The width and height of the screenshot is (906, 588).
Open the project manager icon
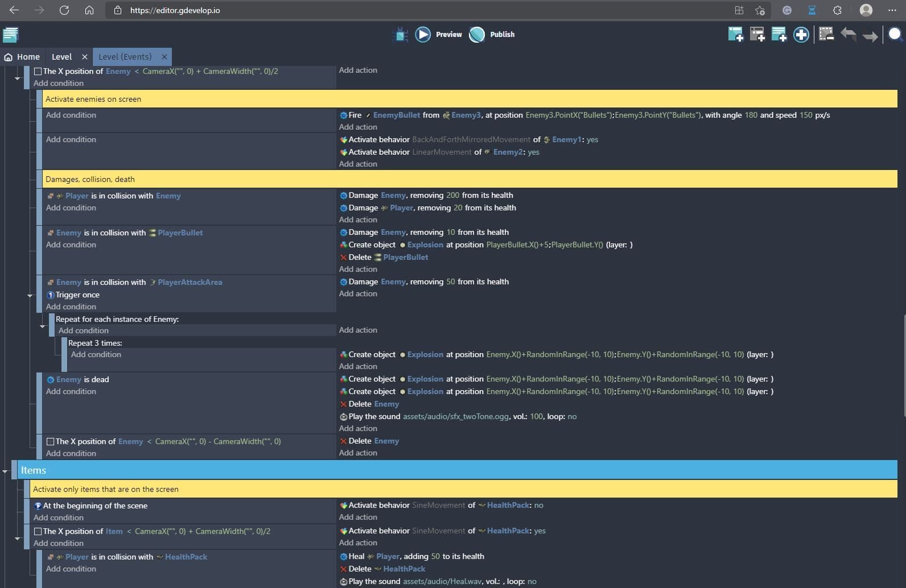[10, 35]
